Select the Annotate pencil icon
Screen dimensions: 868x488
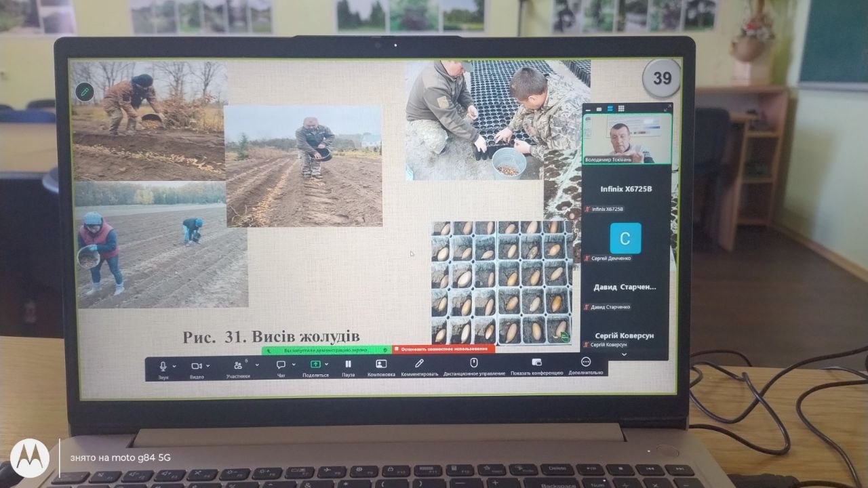tap(419, 364)
